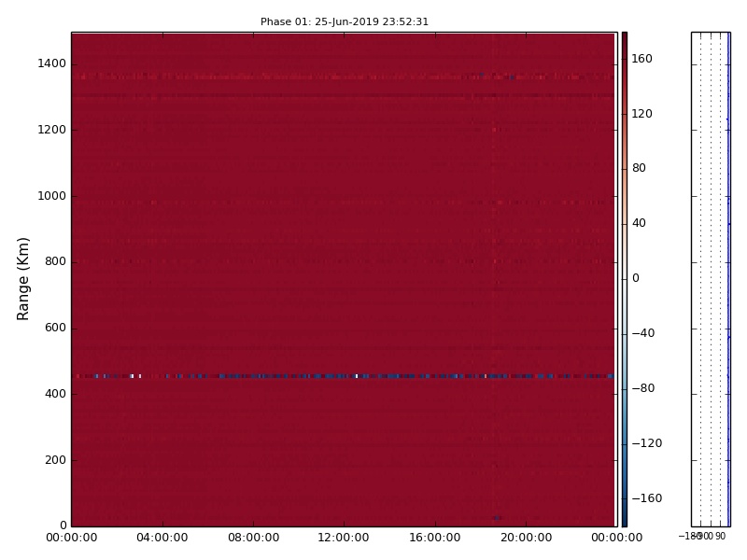Click the vertical phase colorbar strip
This screenshot has width=747, height=560.
tap(624, 279)
